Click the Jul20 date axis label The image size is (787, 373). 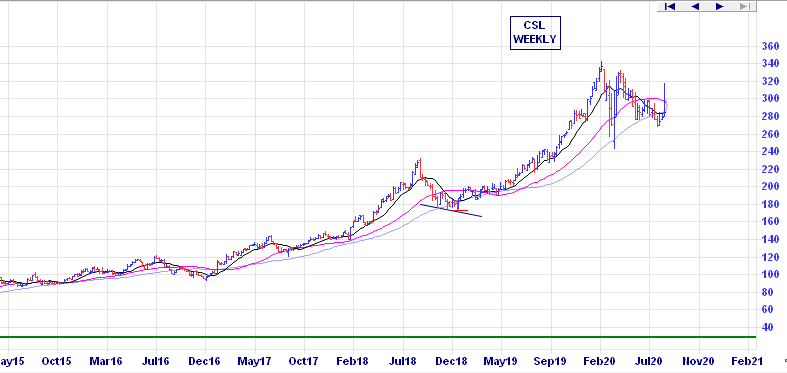pos(649,361)
